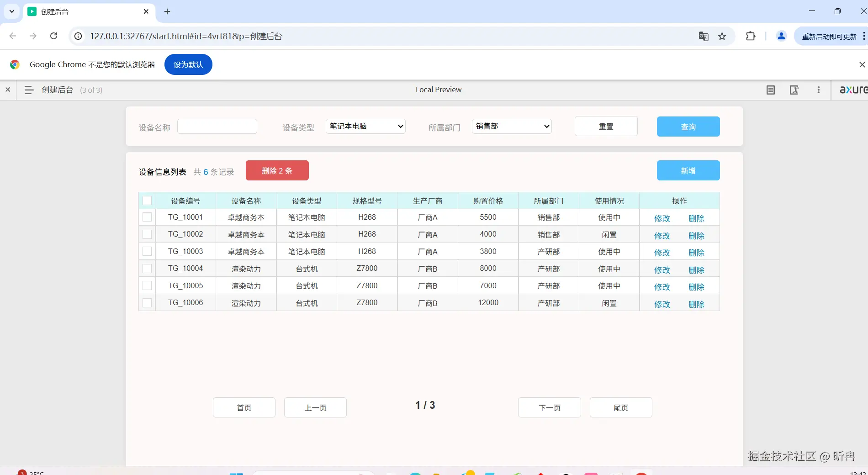Click the 共 6 条记录 record count
The image size is (868, 475).
tap(213, 172)
